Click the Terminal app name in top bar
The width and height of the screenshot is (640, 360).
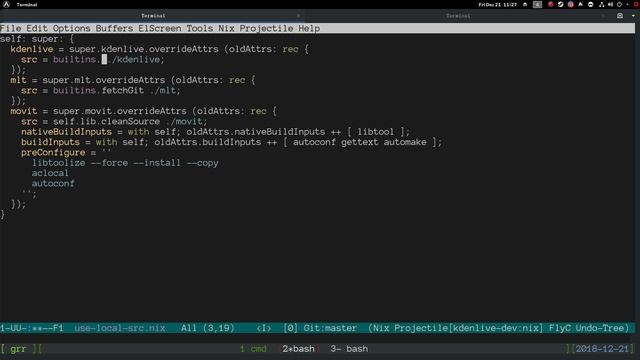pyautogui.click(x=27, y=4)
